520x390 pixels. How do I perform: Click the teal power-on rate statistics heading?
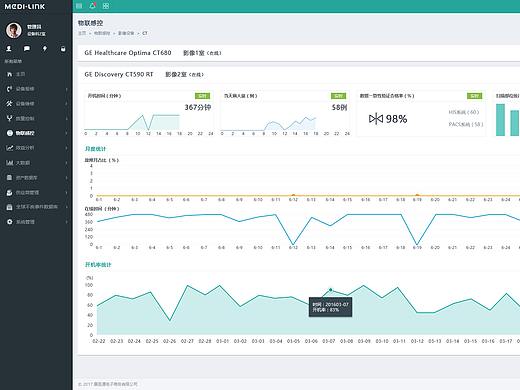[98, 265]
